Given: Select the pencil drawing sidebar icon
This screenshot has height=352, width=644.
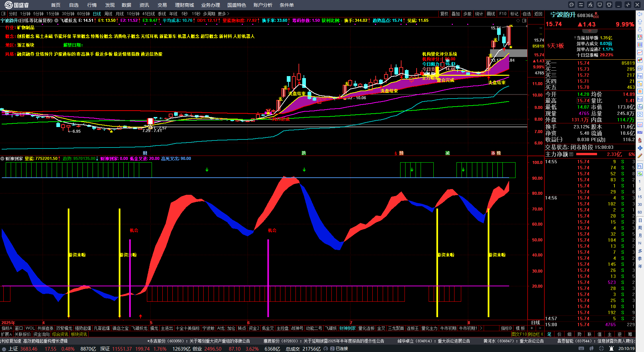Looking at the screenshot, I should point(640,156).
